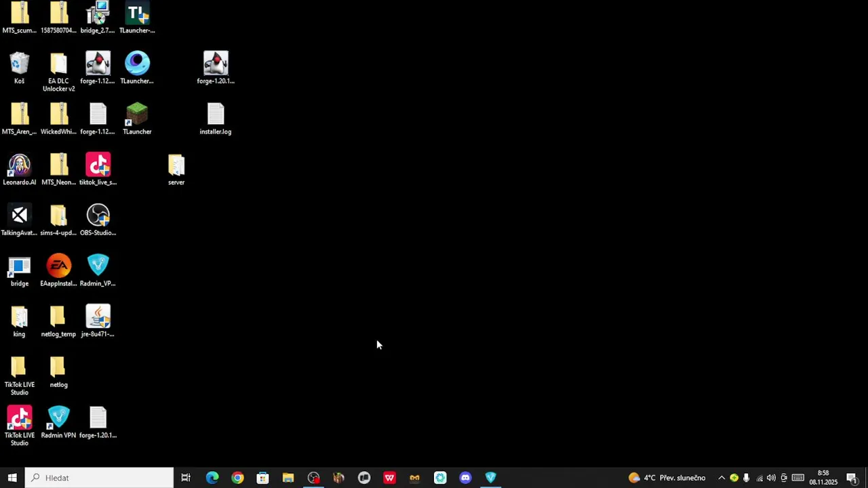Select the EA DLC Unlocker v2 folder

tap(59, 63)
